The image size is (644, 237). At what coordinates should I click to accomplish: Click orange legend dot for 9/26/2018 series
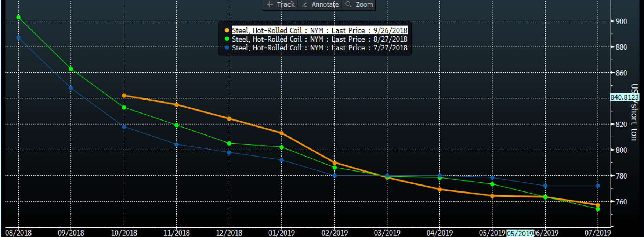[227, 30]
